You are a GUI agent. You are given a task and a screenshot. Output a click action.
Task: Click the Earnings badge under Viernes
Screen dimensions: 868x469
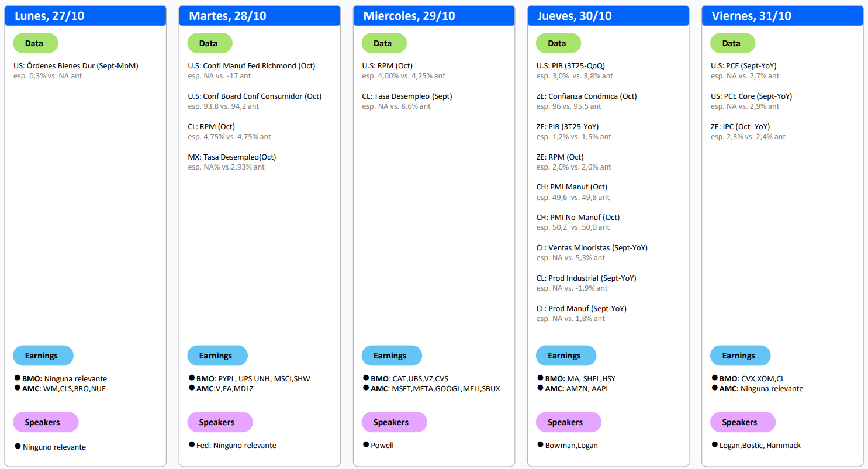click(740, 356)
